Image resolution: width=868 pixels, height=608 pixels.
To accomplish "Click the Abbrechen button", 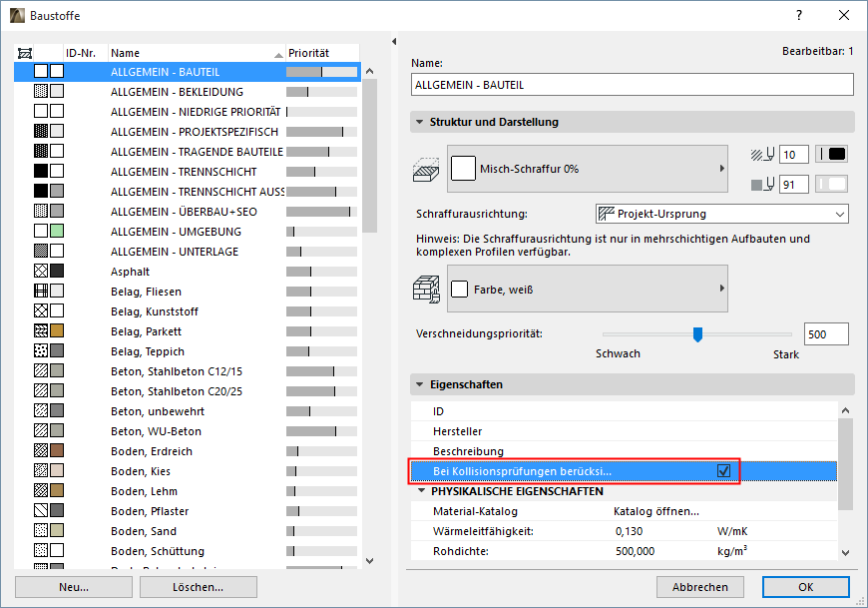I will pos(700,587).
